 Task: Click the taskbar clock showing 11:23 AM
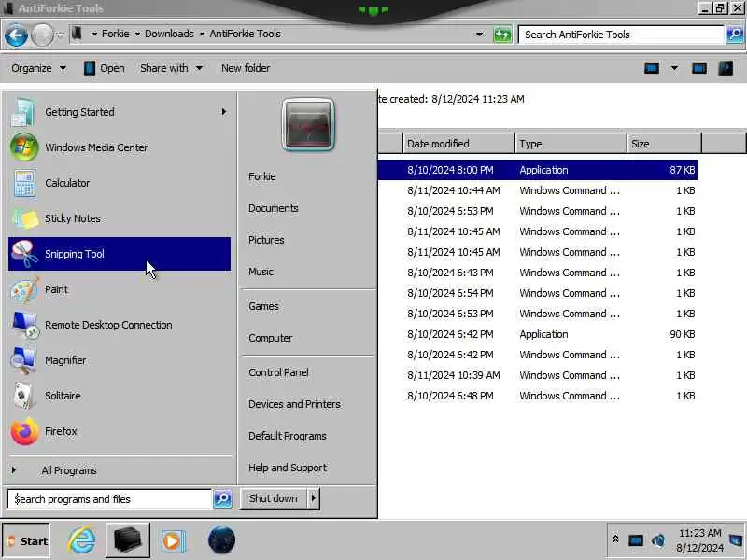coord(699,540)
